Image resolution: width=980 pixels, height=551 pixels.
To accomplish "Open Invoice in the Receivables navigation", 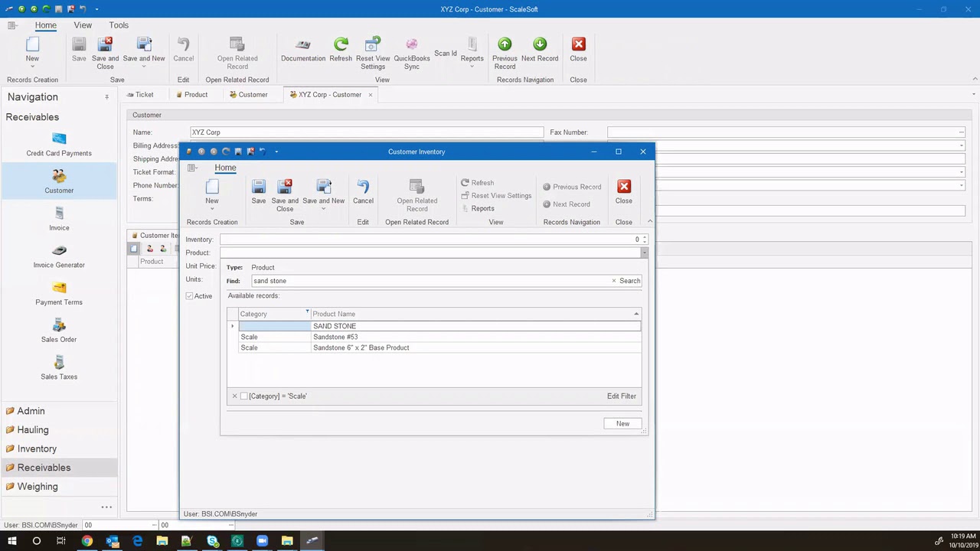I will (x=59, y=219).
